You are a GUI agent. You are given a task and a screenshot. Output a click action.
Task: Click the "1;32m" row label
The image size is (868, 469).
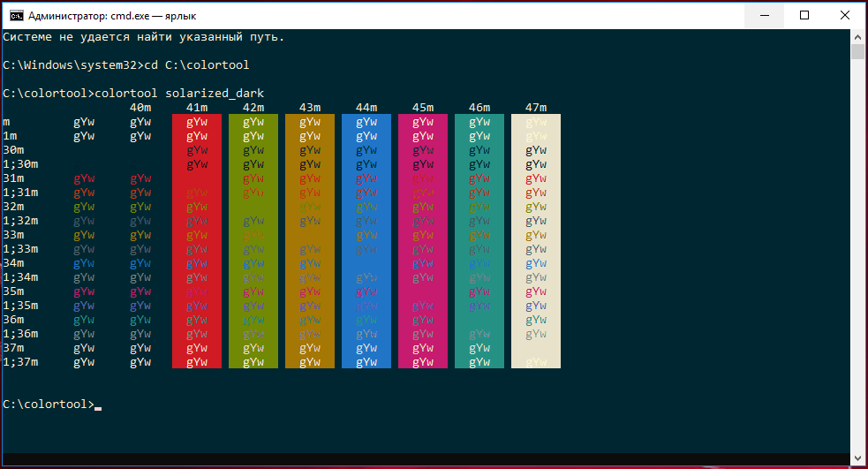pos(20,221)
